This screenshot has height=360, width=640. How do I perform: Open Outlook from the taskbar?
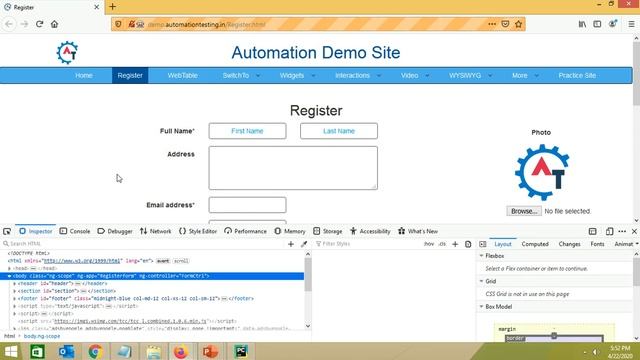[x=67, y=351]
